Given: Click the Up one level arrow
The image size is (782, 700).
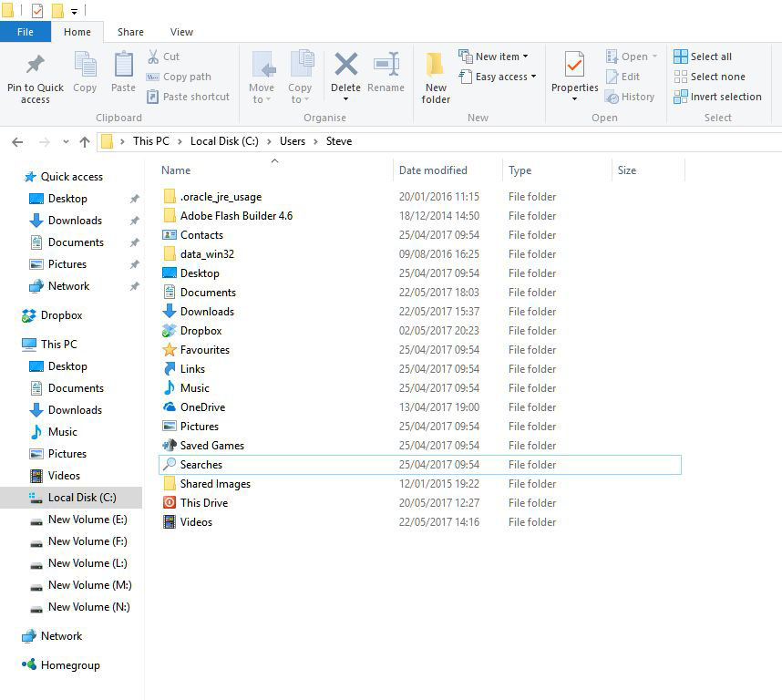Looking at the screenshot, I should pos(85,142).
